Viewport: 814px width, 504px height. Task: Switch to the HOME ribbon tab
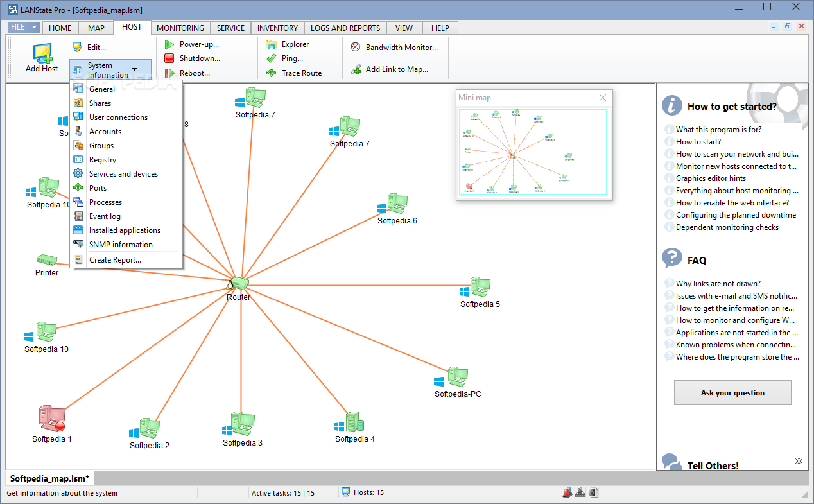[x=60, y=28]
